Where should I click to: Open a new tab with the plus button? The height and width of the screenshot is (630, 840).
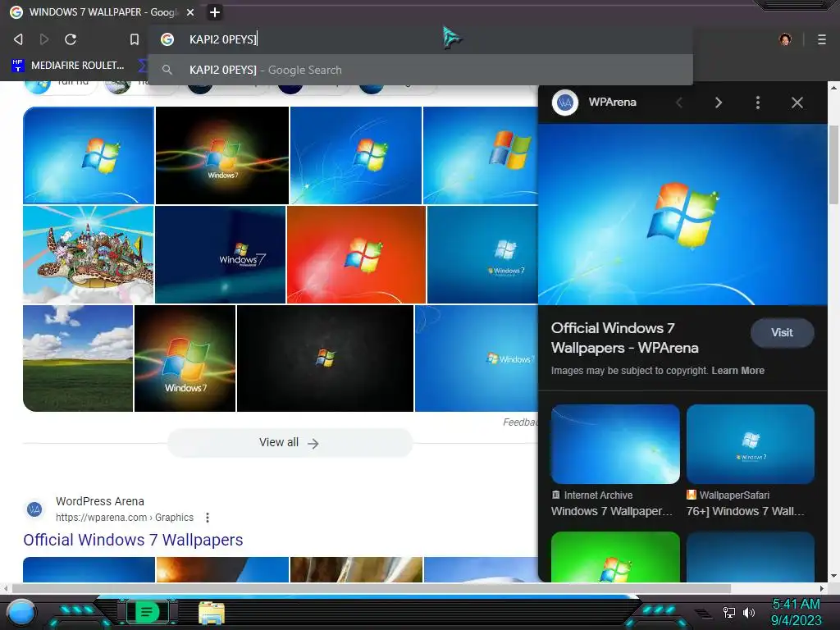[214, 12]
